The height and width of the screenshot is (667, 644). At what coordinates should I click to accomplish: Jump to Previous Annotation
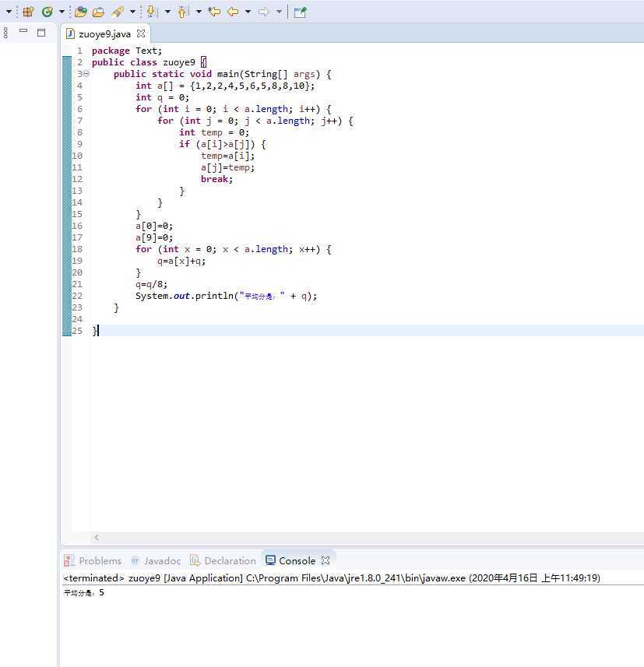click(x=183, y=12)
